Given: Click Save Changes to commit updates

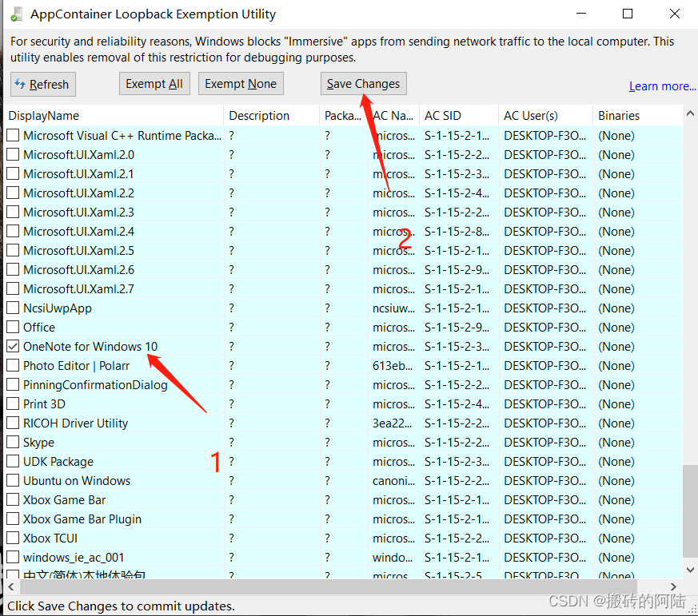Looking at the screenshot, I should 363,84.
